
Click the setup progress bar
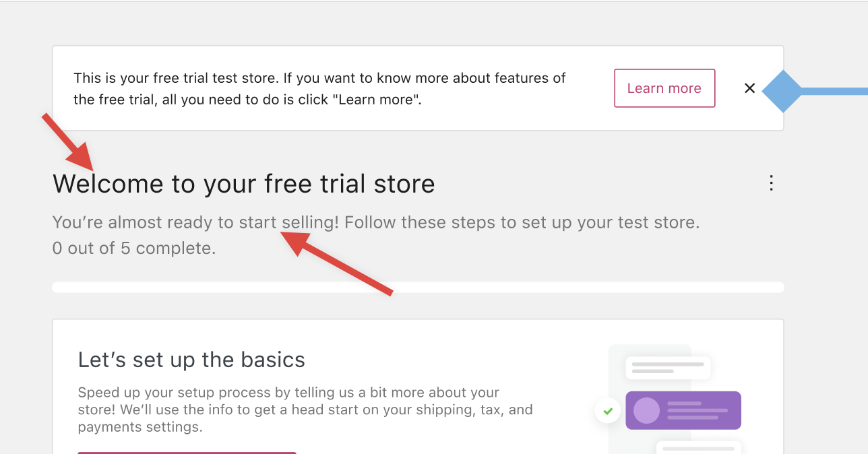click(418, 286)
